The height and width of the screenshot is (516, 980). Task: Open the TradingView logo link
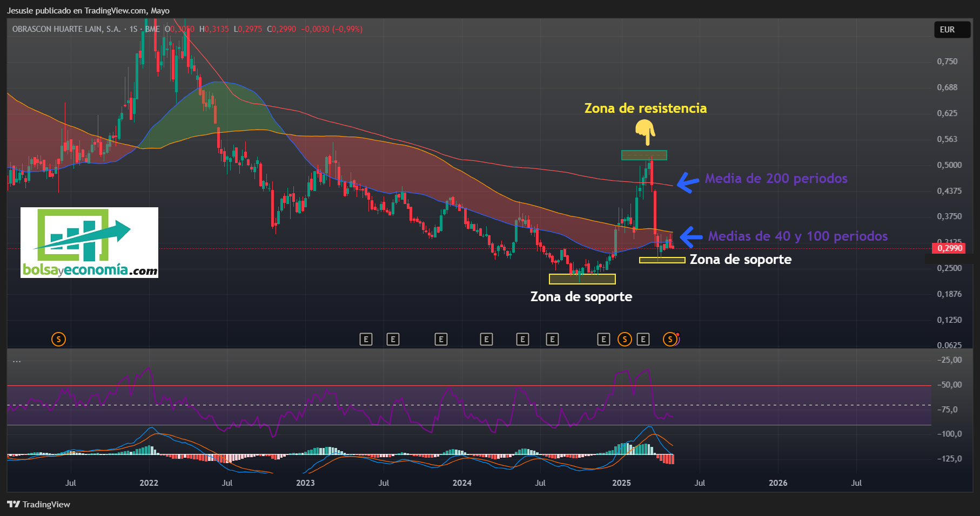(38, 504)
